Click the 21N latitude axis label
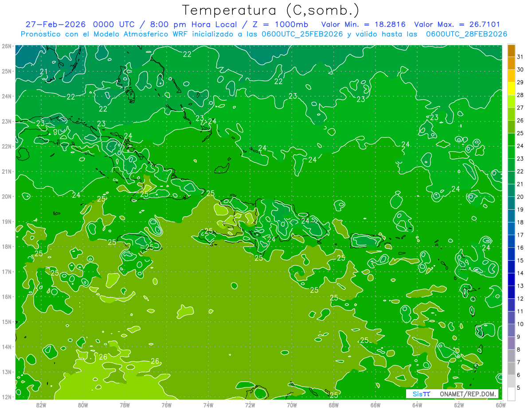This screenshot has width=532, height=411. tap(6, 172)
